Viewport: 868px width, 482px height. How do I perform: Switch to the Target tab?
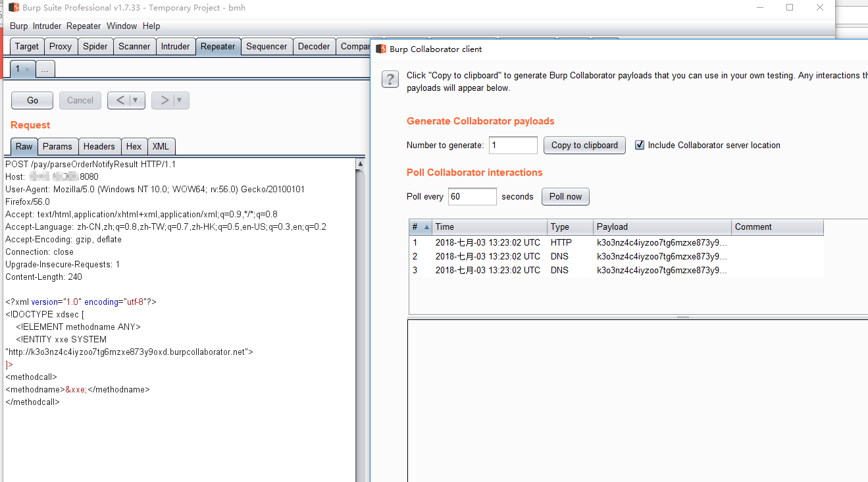point(27,47)
